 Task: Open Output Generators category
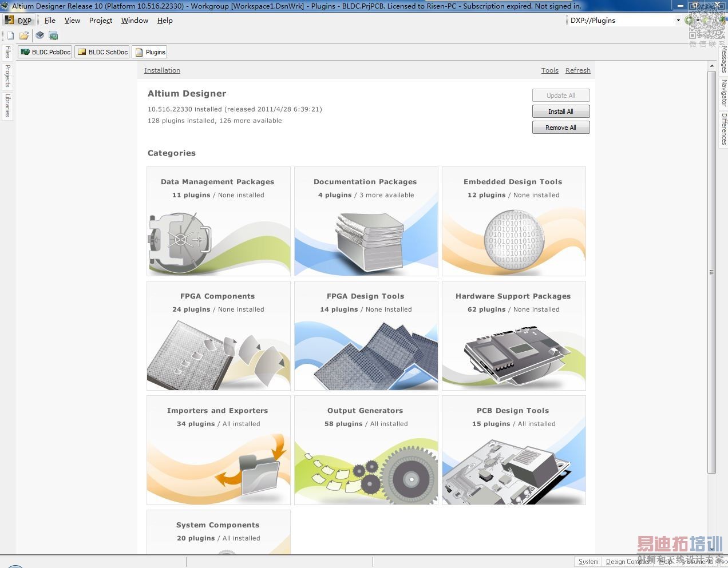pyautogui.click(x=366, y=450)
